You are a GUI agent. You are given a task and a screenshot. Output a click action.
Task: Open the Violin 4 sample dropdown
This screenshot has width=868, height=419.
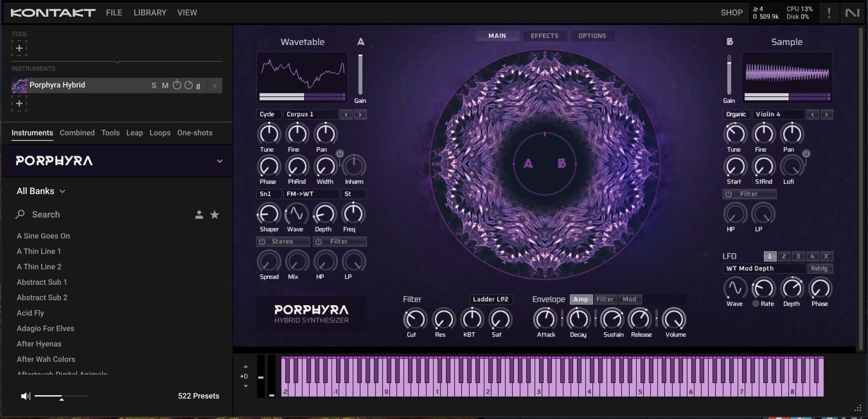(x=778, y=114)
